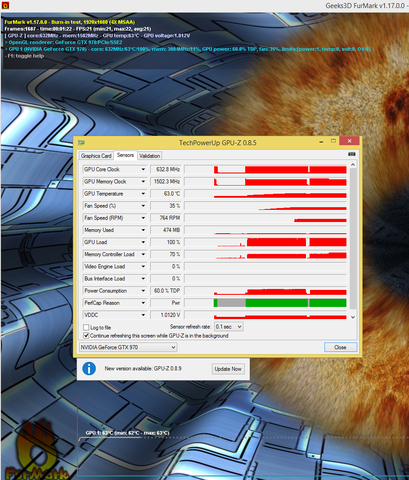Click the Update Now button
The image size is (409, 480).
point(228,369)
